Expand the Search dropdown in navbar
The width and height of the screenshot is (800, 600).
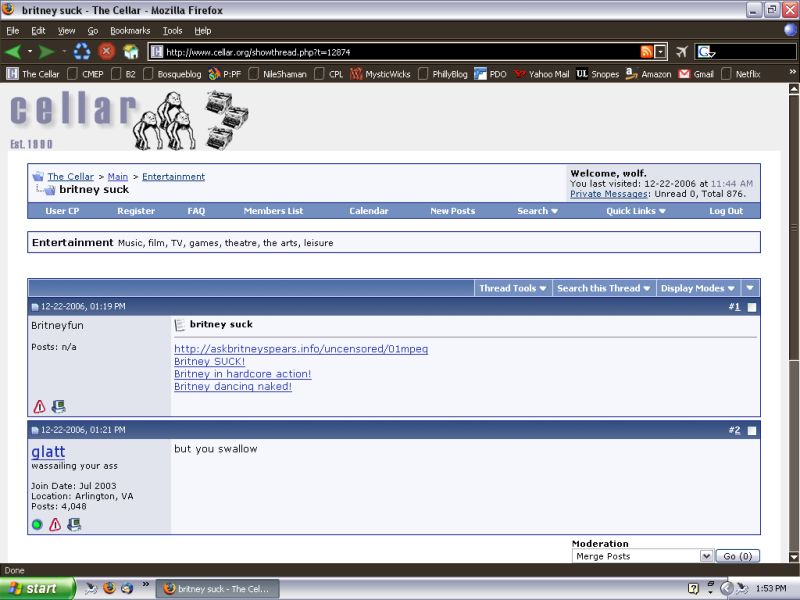point(537,211)
